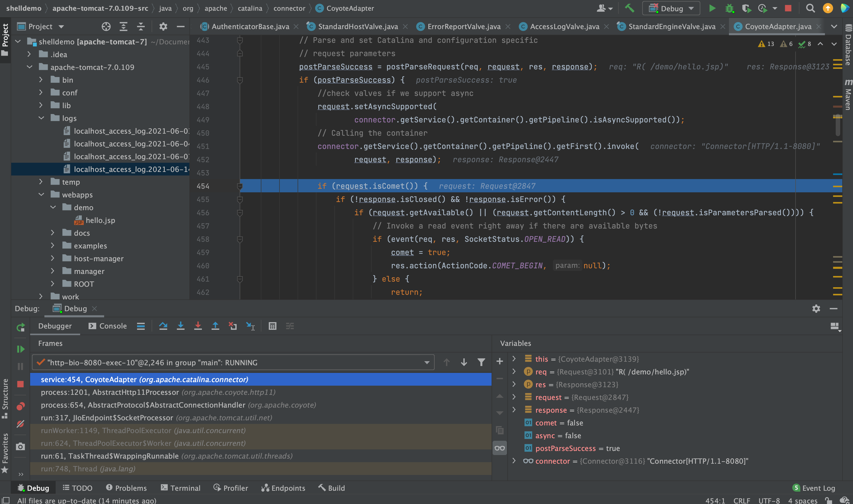Click View Breakpoints double red dot icon
The image size is (853, 504).
(20, 406)
